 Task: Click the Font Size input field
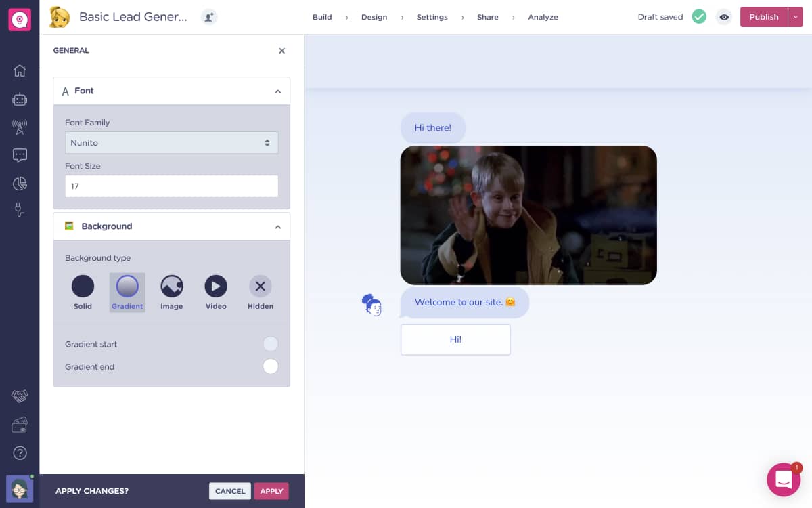click(172, 186)
